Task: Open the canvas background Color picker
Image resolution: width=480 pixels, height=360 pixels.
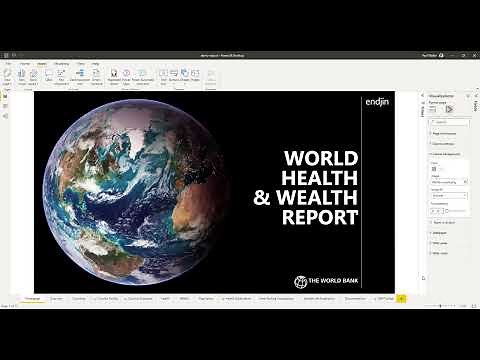Action: click(434, 169)
